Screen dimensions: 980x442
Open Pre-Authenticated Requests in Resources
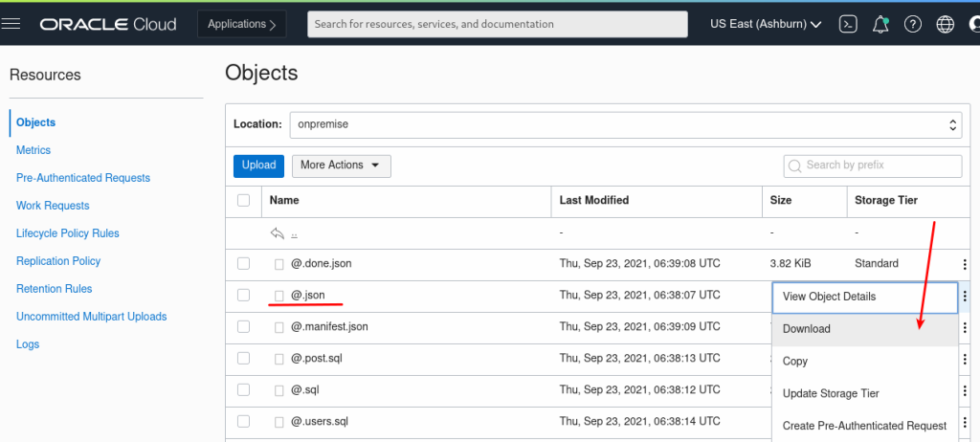83,178
